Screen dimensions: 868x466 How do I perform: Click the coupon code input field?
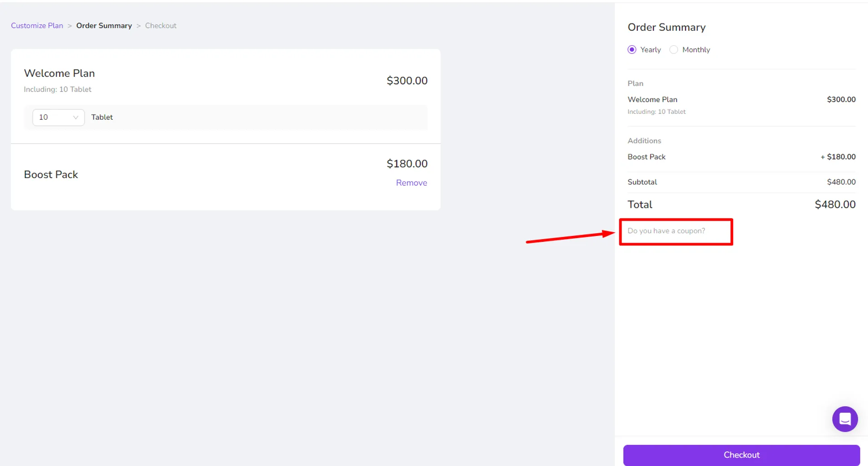[x=676, y=231]
